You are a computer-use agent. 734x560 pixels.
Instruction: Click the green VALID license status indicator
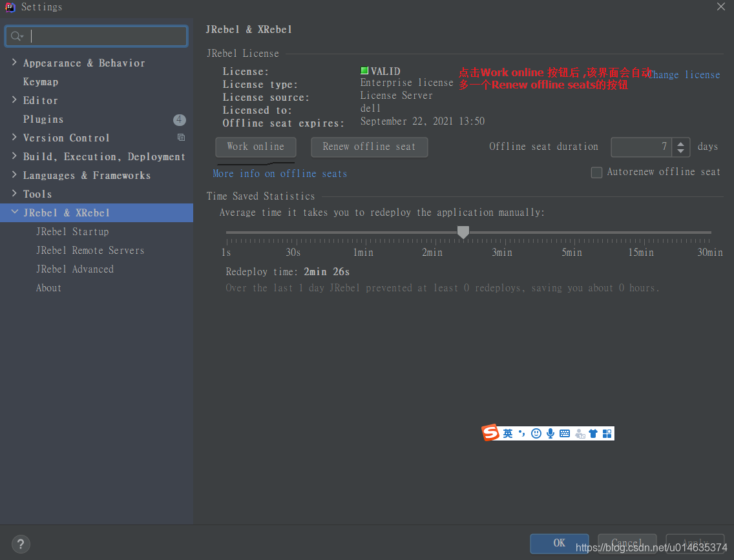click(x=364, y=70)
